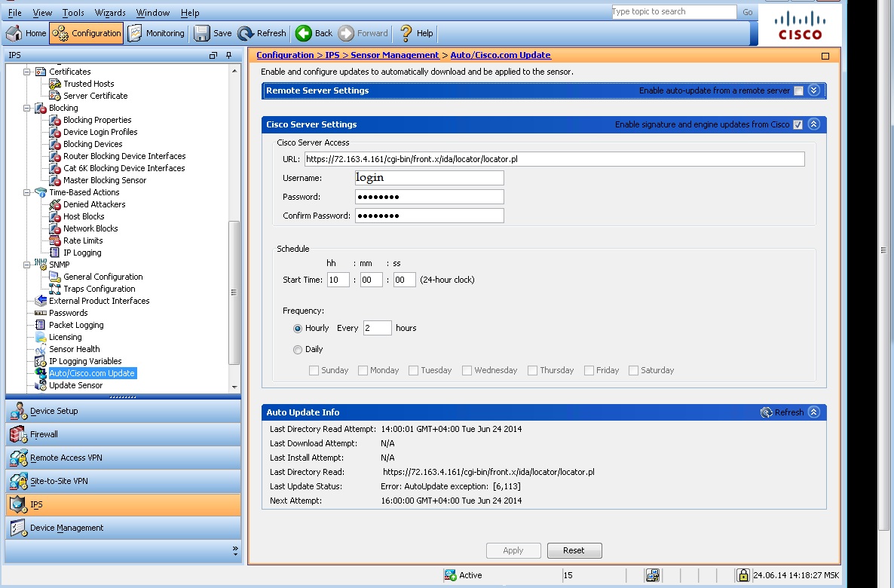894x588 pixels.
Task: Collapse the Certificates tree node
Action: pos(26,72)
